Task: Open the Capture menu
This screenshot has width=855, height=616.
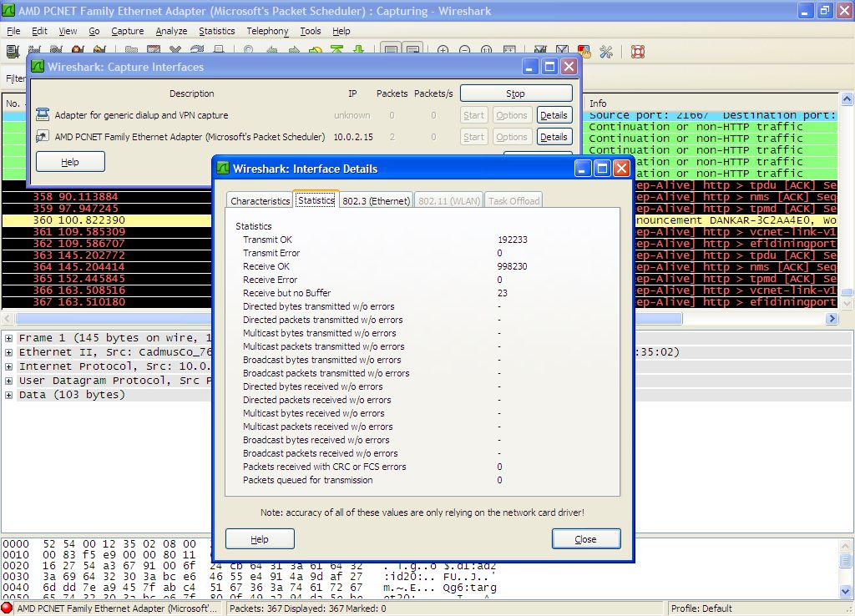Action: 128,31
